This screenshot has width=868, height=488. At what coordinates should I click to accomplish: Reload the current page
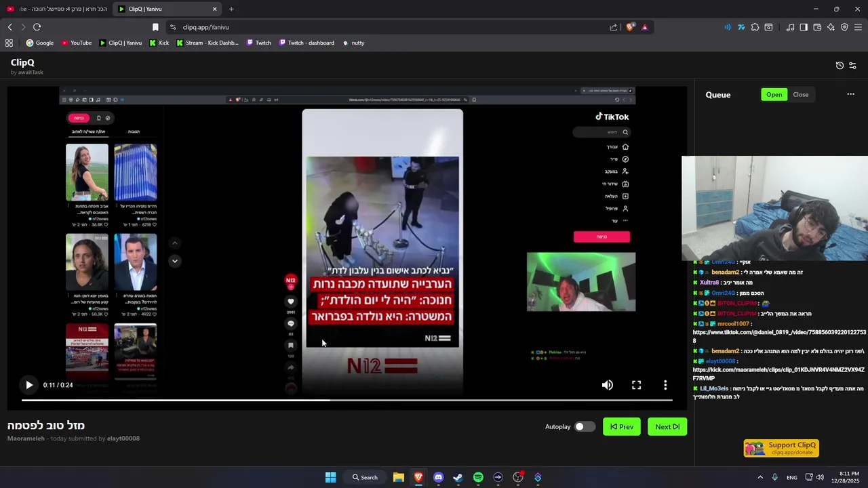click(37, 27)
